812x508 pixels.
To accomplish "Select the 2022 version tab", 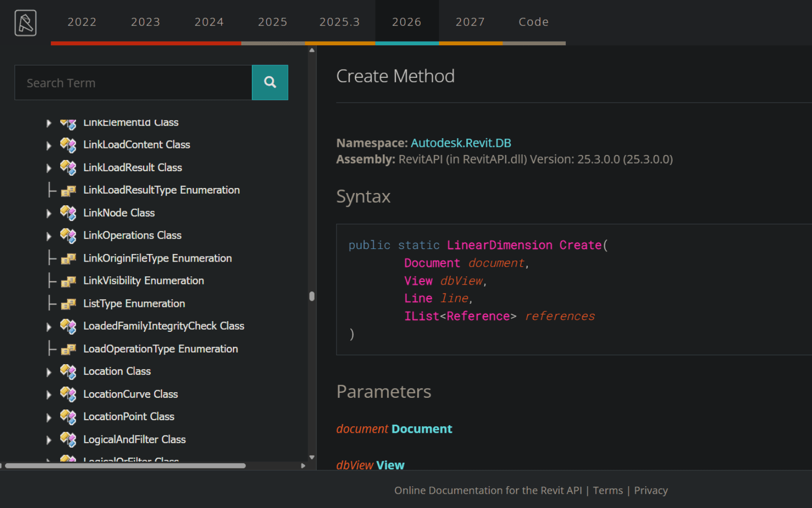I will [82, 22].
